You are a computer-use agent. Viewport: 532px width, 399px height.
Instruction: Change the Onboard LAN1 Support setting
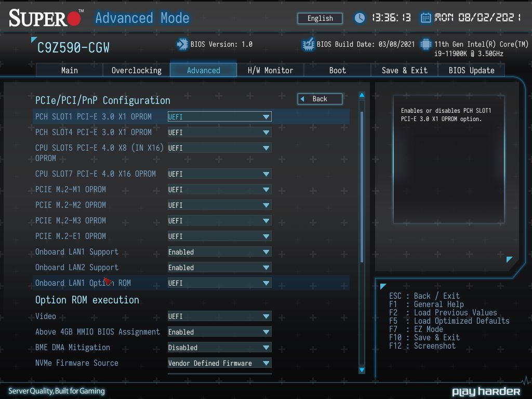[220, 252]
